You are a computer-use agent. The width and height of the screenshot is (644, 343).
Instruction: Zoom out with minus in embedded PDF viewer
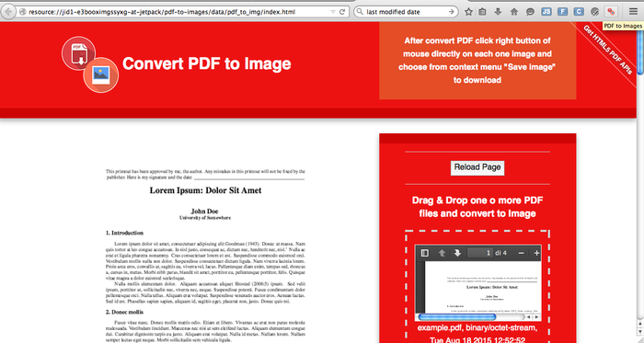pyautogui.click(x=521, y=253)
